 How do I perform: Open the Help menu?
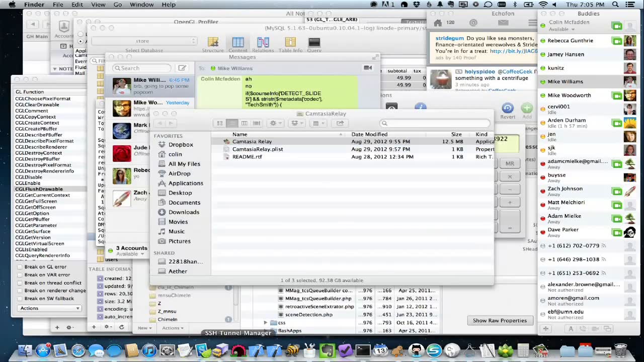click(x=169, y=5)
